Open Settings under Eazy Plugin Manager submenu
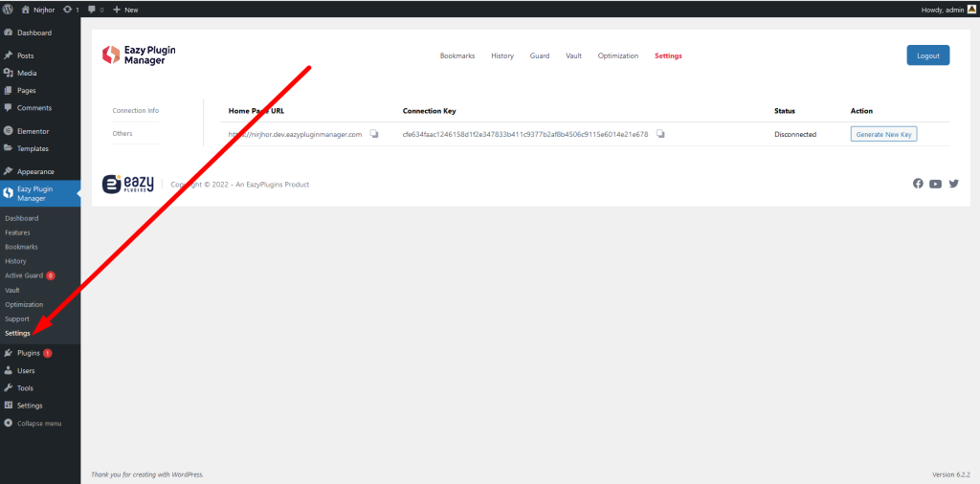This screenshot has height=484, width=980. click(17, 334)
